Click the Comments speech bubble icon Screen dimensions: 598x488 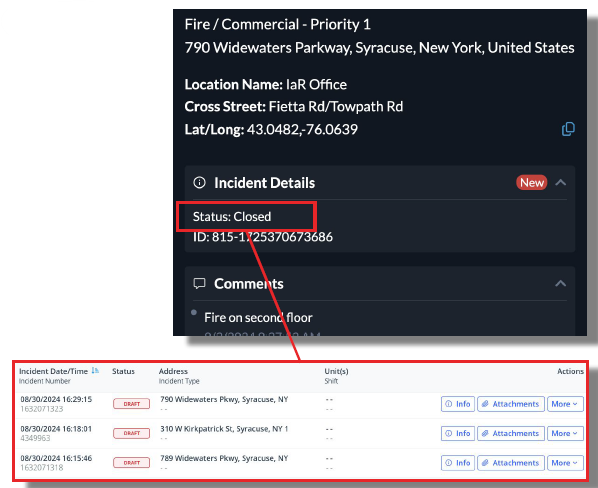pyautogui.click(x=199, y=283)
